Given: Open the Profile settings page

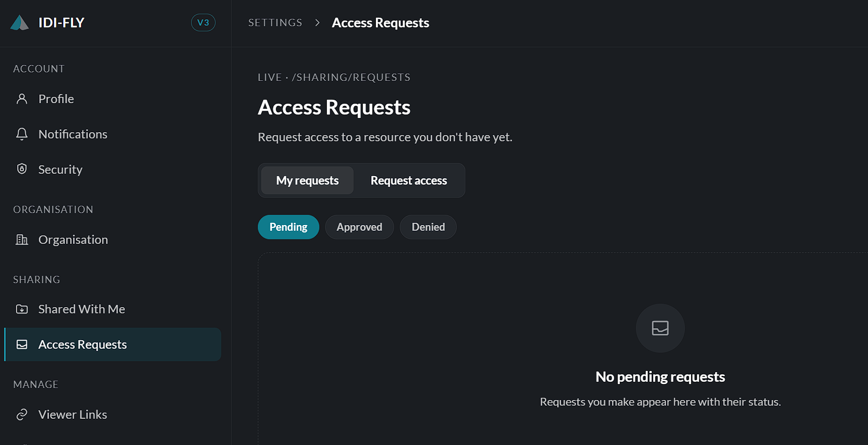Looking at the screenshot, I should pyautogui.click(x=112, y=99).
